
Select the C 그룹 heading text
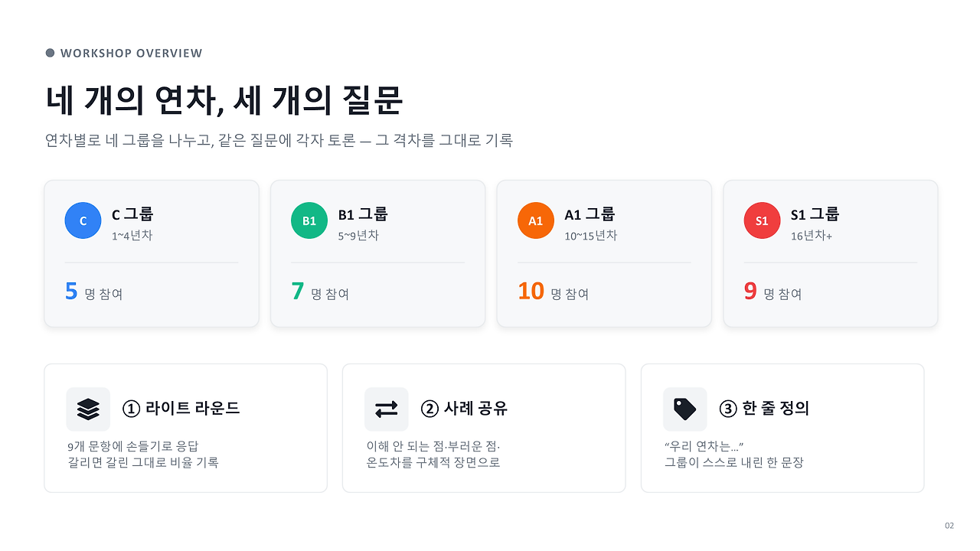tap(132, 214)
